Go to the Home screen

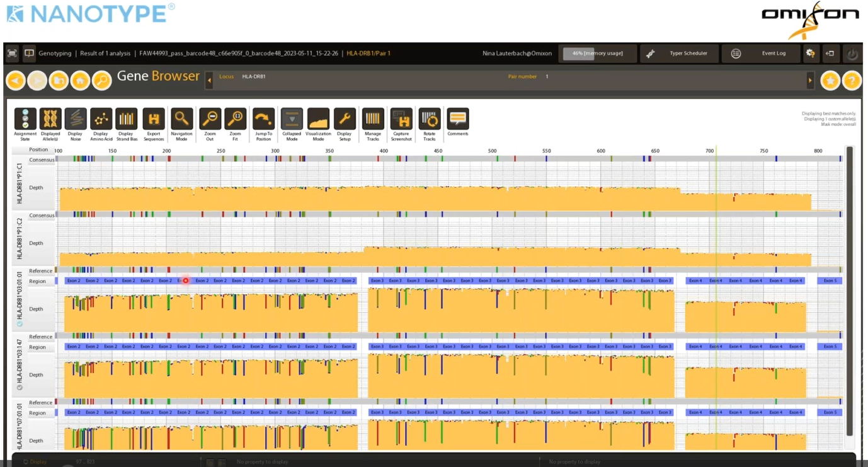pos(80,80)
